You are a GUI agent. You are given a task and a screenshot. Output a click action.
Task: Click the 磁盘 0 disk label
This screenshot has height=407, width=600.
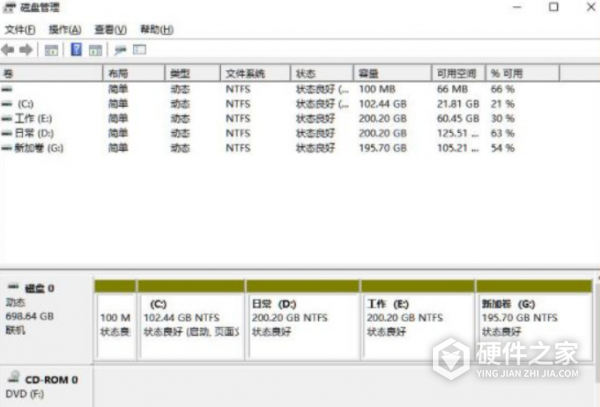click(39, 288)
